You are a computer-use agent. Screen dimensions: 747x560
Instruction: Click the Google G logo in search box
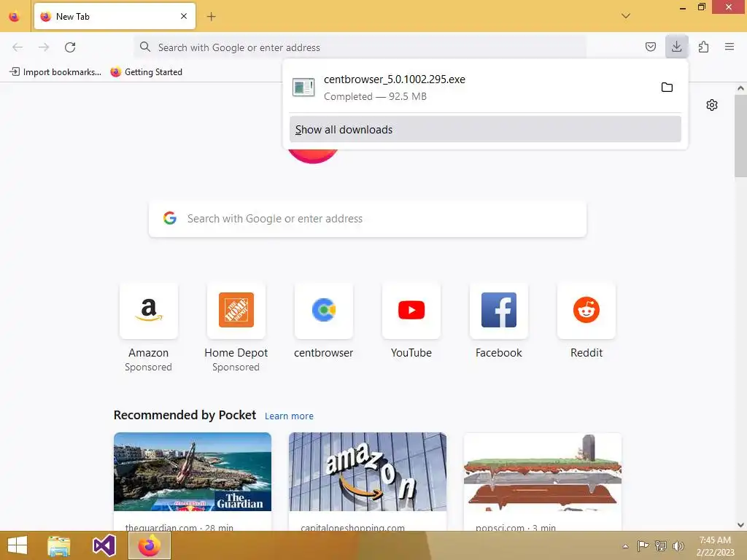click(x=170, y=218)
